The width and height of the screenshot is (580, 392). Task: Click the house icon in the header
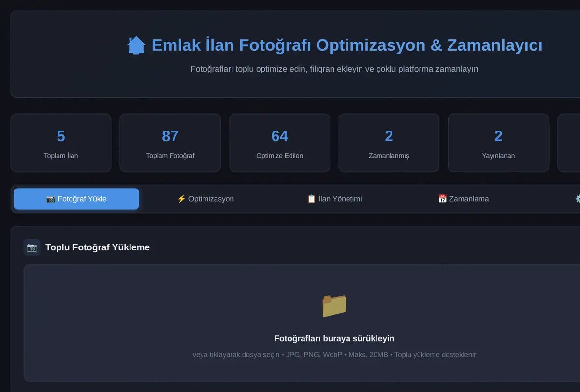136,45
